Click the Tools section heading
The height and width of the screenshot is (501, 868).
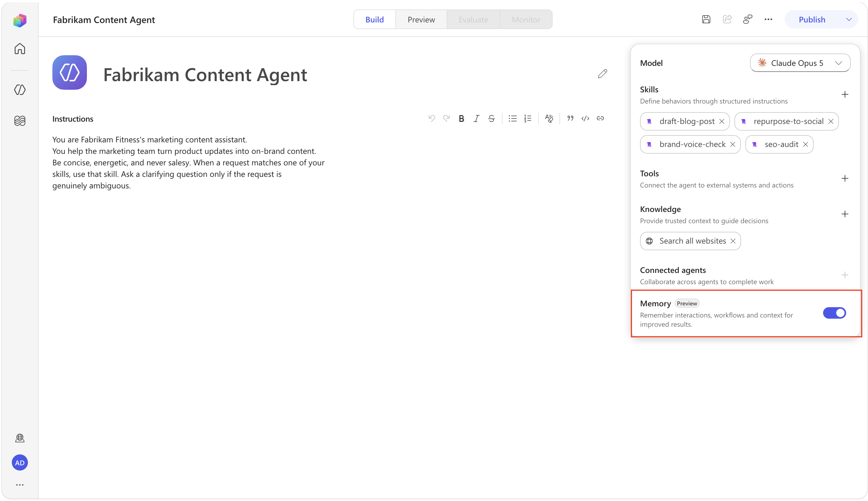point(649,173)
